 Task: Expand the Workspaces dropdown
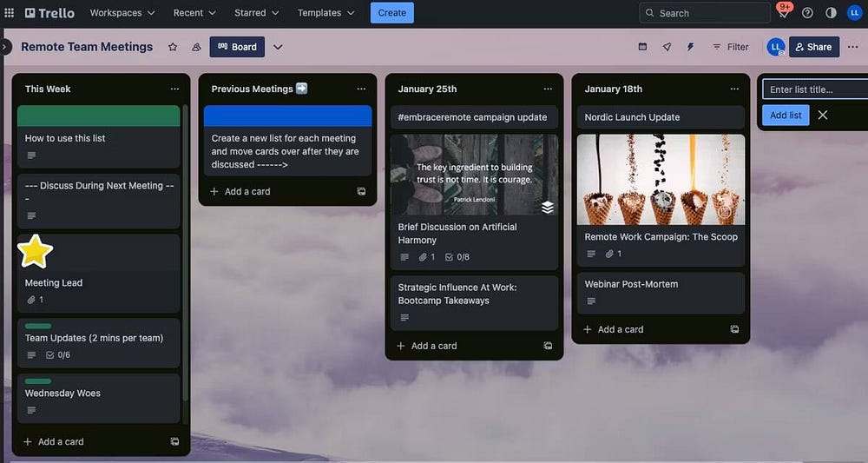coord(122,13)
